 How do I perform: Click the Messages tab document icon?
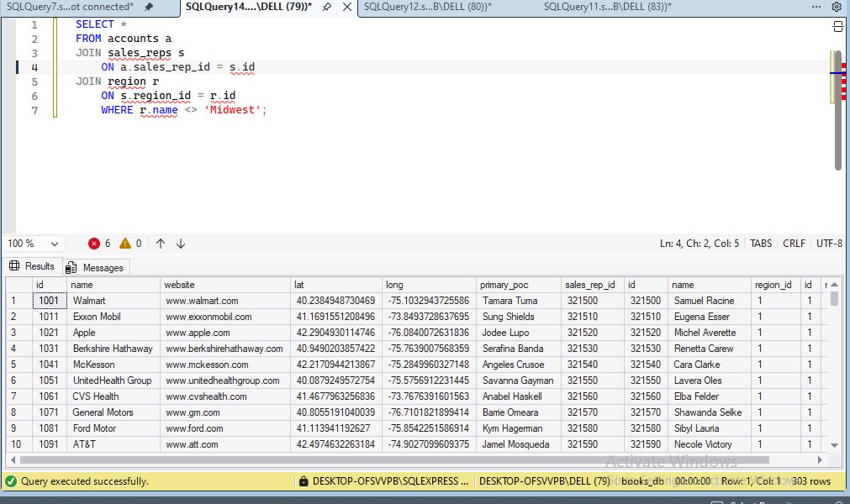pyautogui.click(x=71, y=267)
